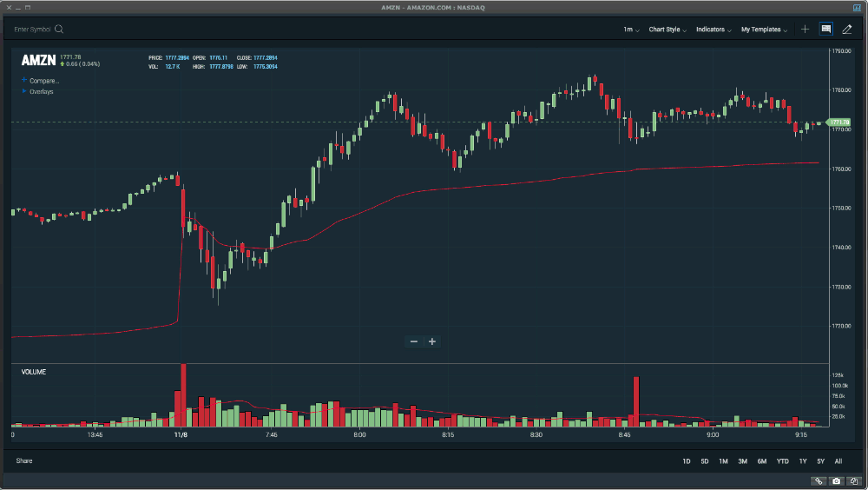Image resolution: width=868 pixels, height=490 pixels.
Task: Zoom in the chart with plus button
Action: click(432, 341)
